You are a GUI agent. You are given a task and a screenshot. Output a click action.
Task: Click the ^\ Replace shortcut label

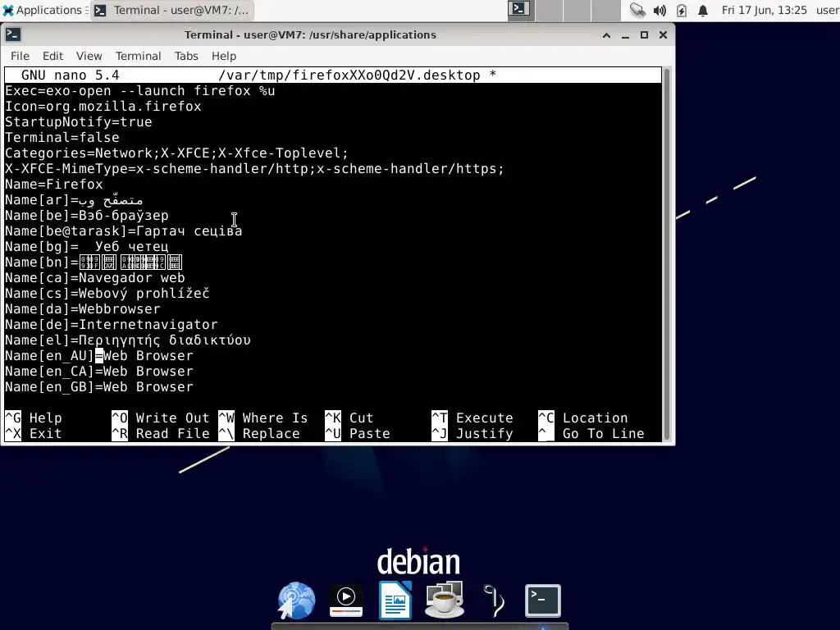[259, 433]
